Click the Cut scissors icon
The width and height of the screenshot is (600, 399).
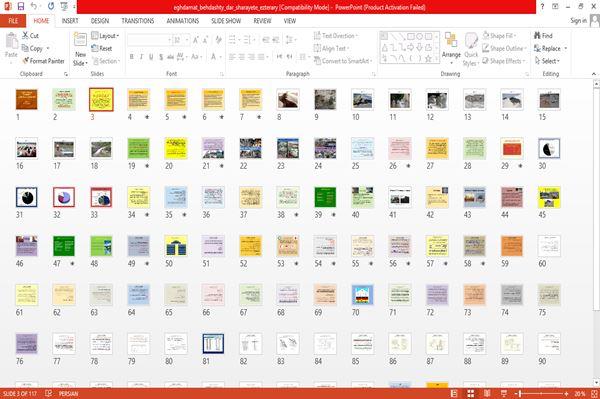pyautogui.click(x=25, y=35)
